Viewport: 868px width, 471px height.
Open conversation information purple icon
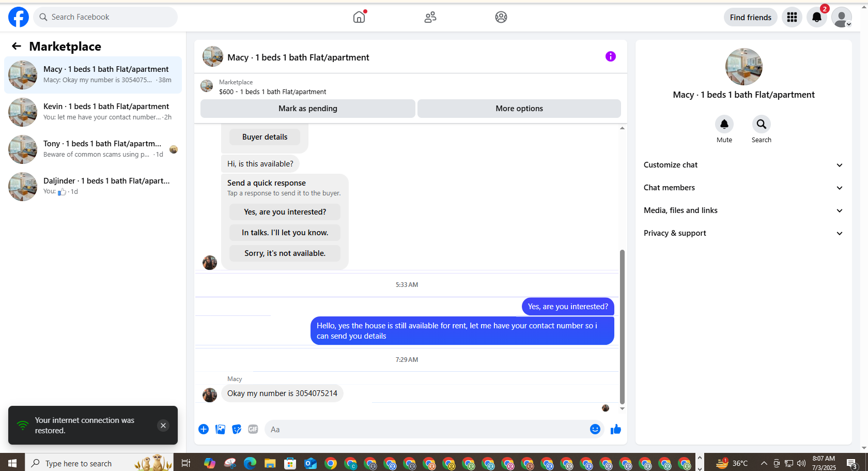pyautogui.click(x=611, y=56)
